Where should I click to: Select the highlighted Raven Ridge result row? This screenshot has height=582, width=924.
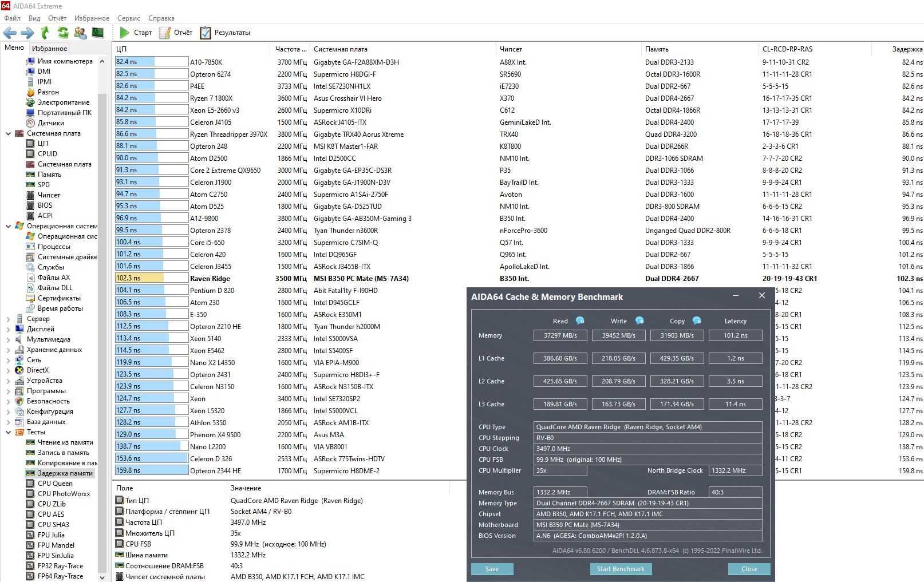[518, 279]
